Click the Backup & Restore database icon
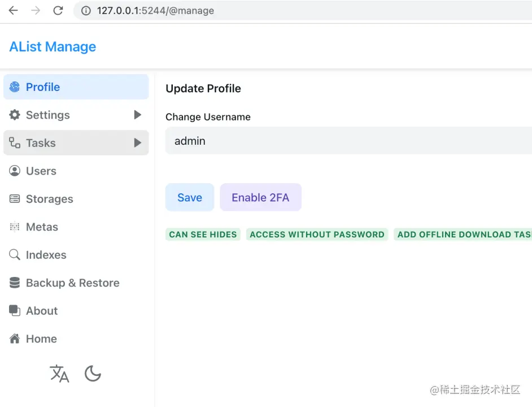Screen dimensions: 532x407 [x=15, y=283]
